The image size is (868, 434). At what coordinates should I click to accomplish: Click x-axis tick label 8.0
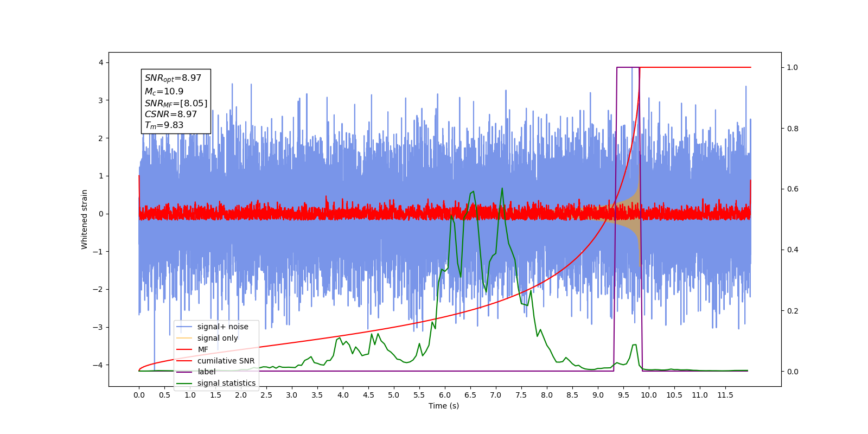pyautogui.click(x=547, y=395)
